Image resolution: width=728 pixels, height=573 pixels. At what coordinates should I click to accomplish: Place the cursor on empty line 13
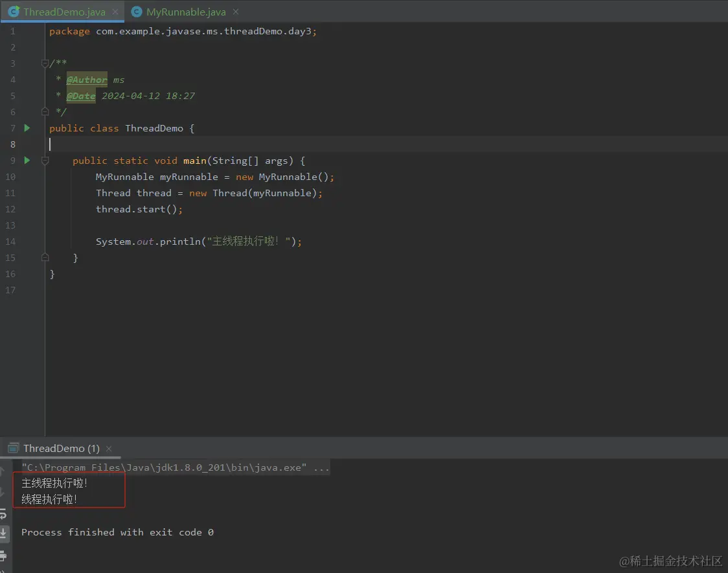(x=386, y=225)
